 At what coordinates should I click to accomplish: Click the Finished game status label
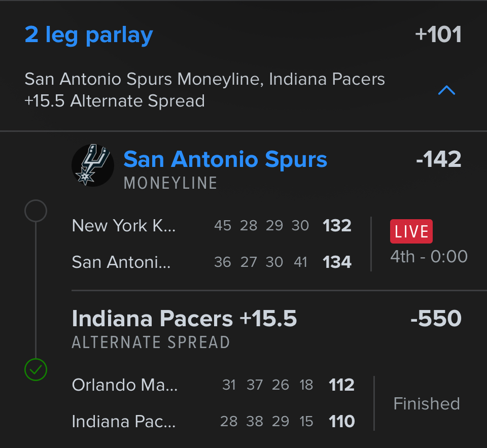tap(427, 403)
